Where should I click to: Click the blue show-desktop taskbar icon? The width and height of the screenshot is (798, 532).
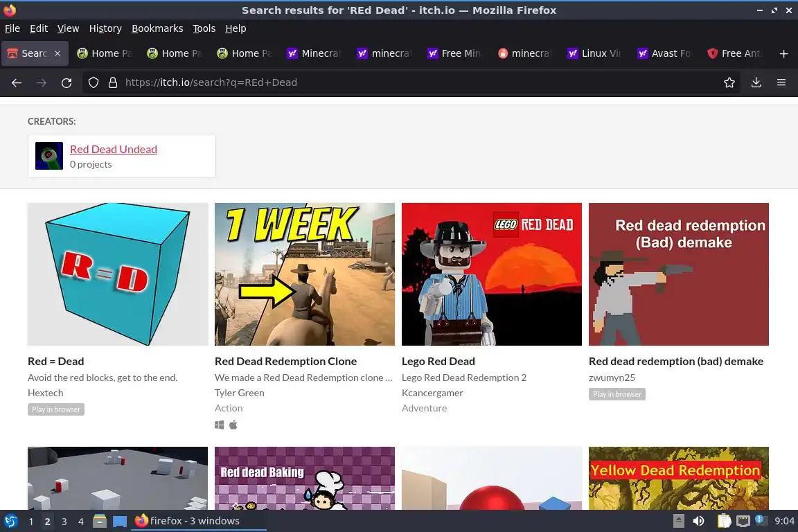[120, 522]
